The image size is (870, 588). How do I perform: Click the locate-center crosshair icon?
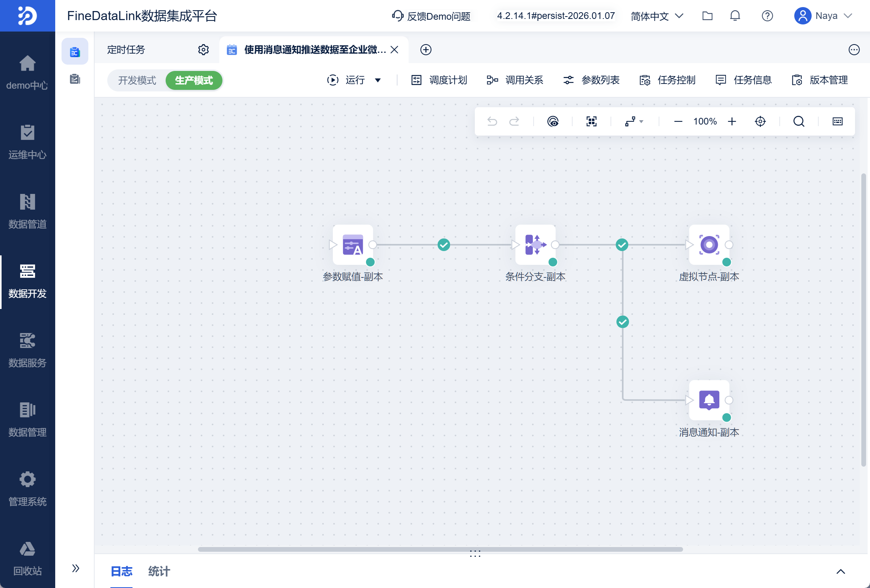click(x=760, y=121)
